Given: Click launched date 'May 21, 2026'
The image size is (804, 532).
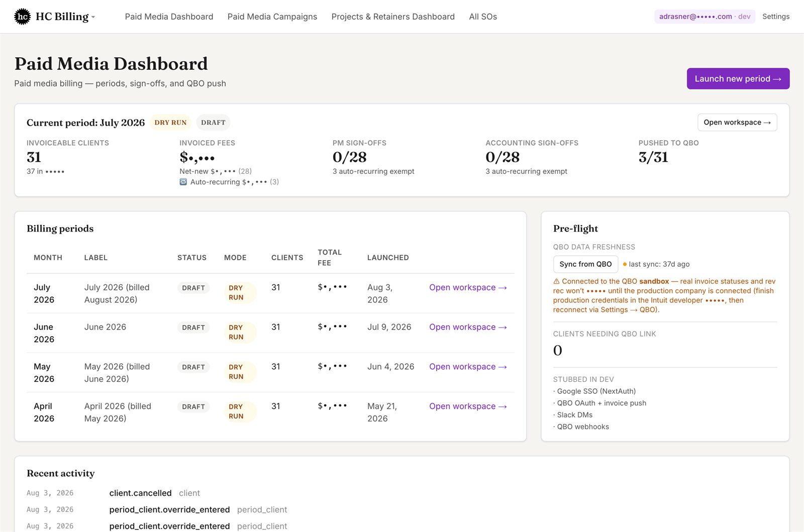Looking at the screenshot, I should [382, 412].
